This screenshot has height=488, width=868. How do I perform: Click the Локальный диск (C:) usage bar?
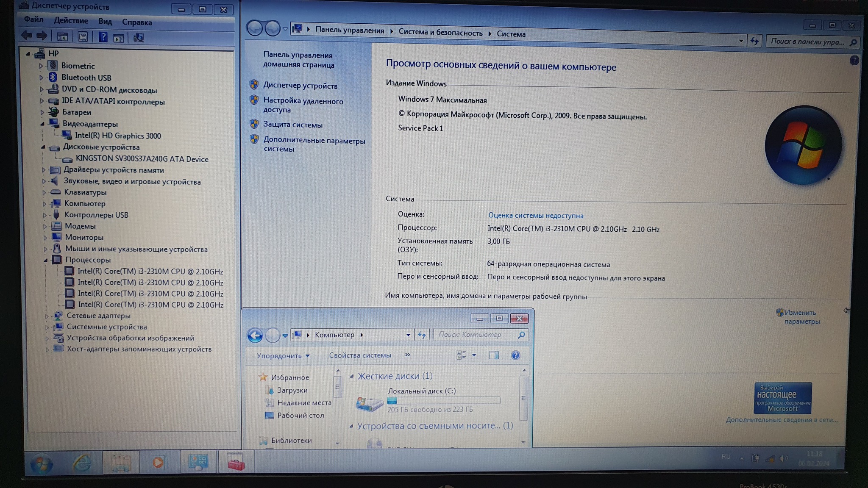pos(444,400)
